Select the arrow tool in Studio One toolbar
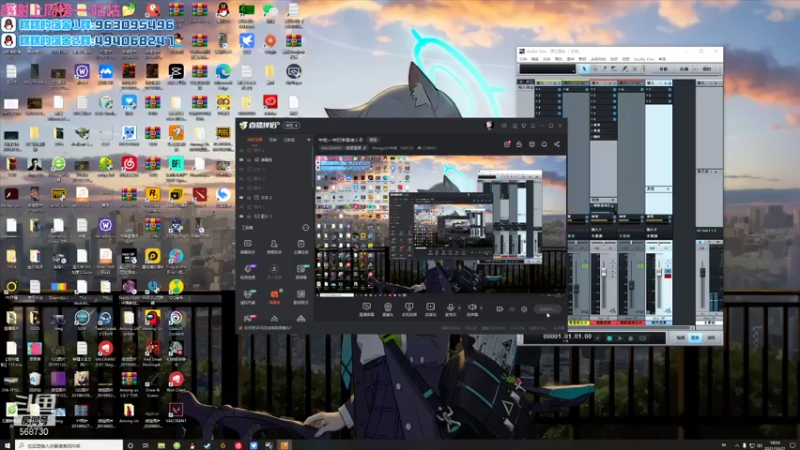800x450 pixels. coord(584,69)
